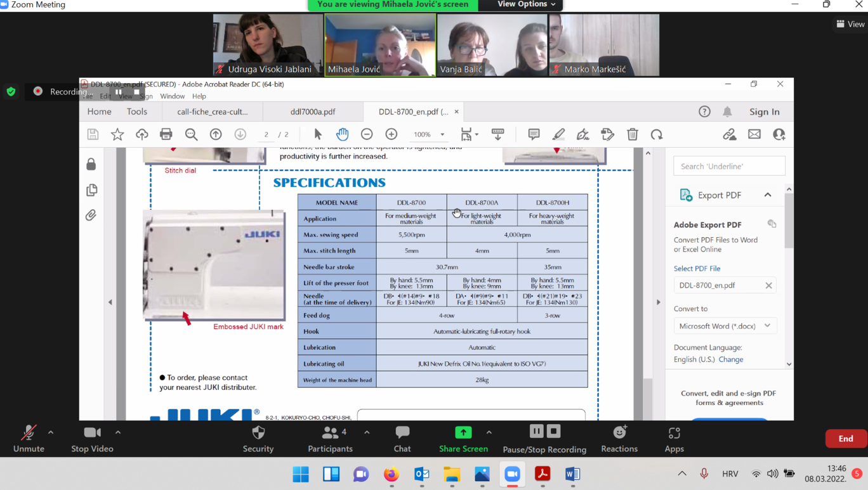The width and height of the screenshot is (868, 490).
Task: Click the print icon in Acrobat toolbar
Action: [166, 134]
